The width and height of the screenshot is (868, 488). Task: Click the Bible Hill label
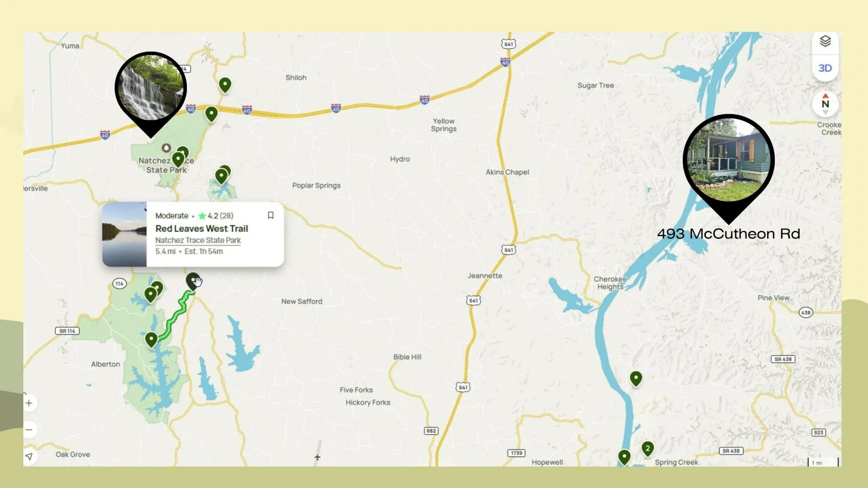coord(407,357)
